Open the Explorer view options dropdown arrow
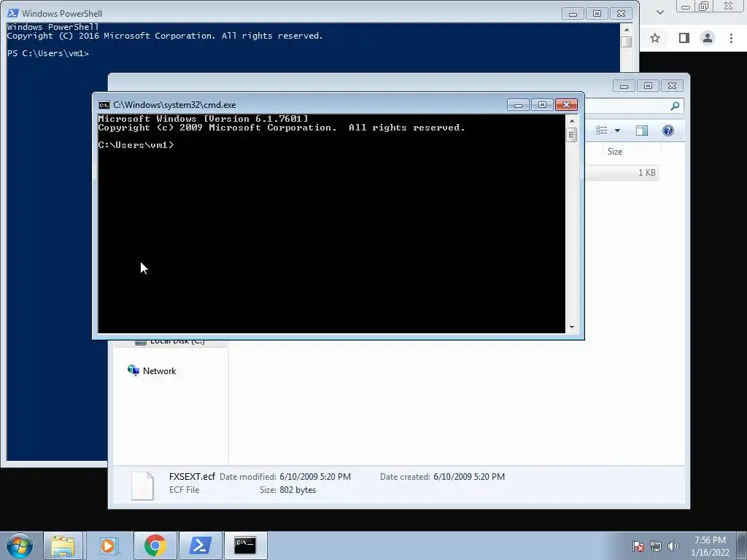Screen dimensions: 747x560 (617, 131)
